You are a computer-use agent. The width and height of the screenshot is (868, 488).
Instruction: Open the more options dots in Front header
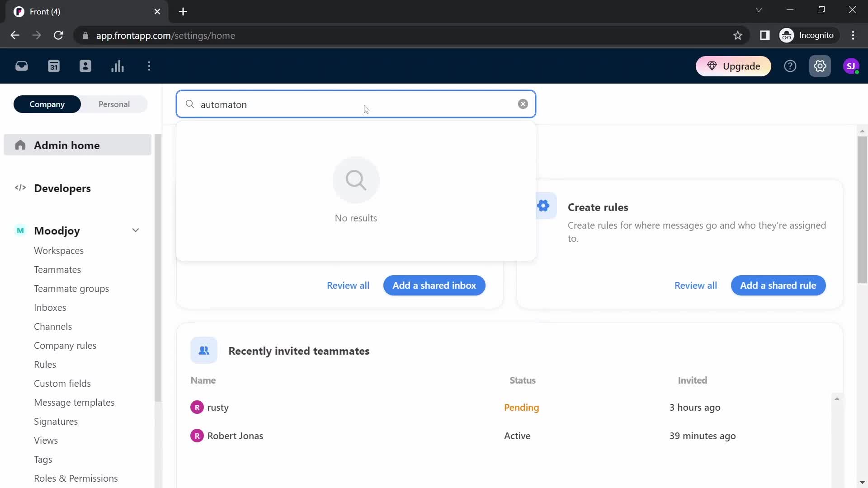[x=149, y=66]
